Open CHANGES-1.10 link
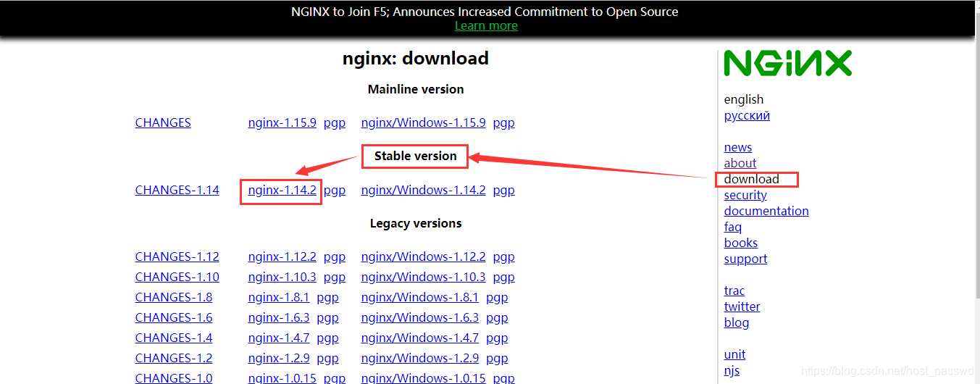Viewport: 980px width, 384px height. click(177, 277)
